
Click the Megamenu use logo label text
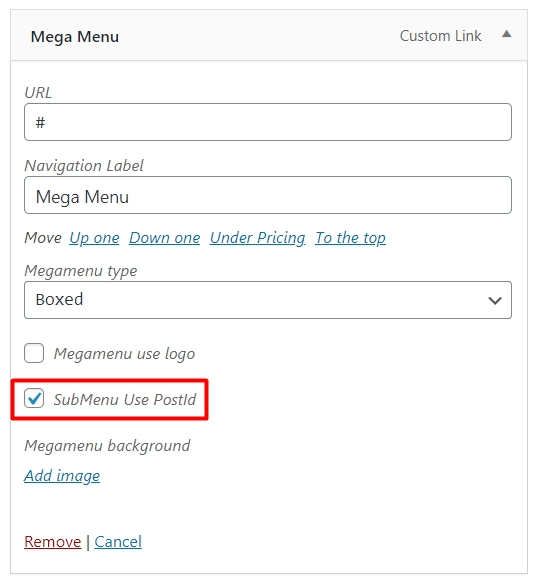coord(124,354)
